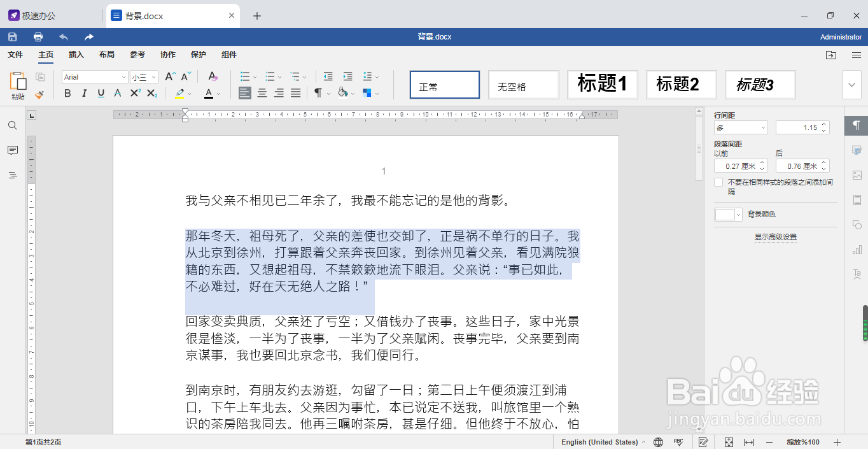Open the chart settings icon in right sidebar
868x449 pixels.
[857, 250]
